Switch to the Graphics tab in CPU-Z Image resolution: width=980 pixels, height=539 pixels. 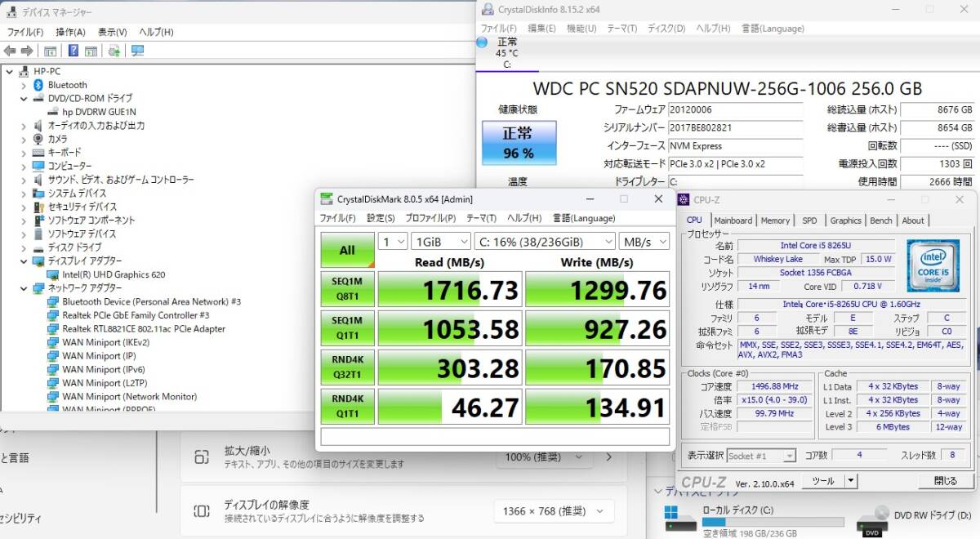pyautogui.click(x=845, y=220)
